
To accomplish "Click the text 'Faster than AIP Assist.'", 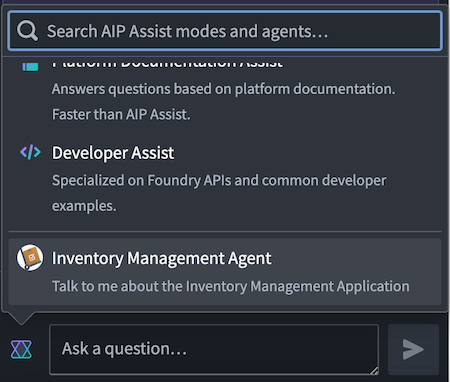I will [121, 114].
